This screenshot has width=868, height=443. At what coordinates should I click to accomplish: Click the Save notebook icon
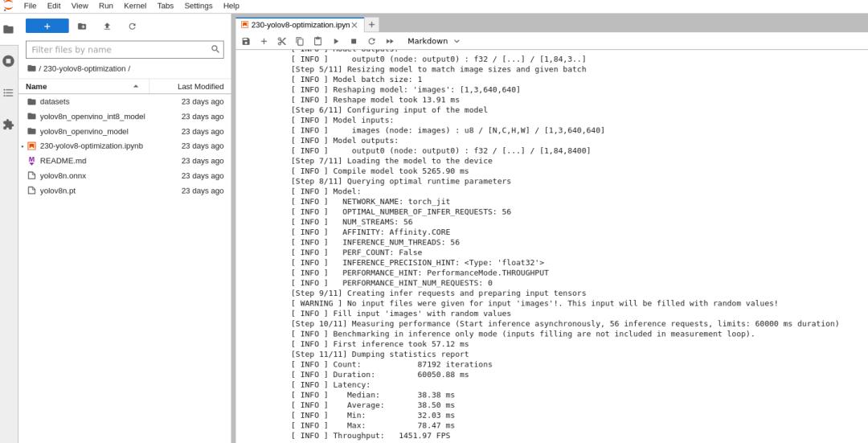click(246, 41)
